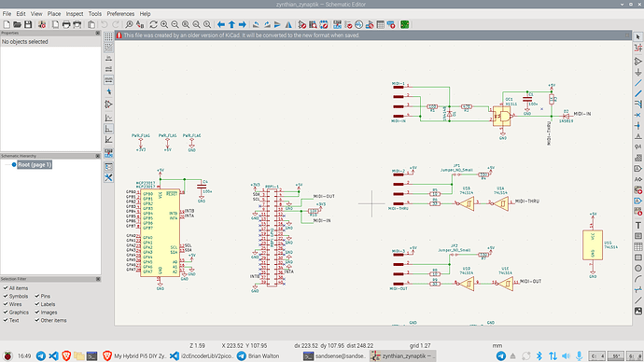
Task: Select the Draw Bus tool
Action: pyautogui.click(x=637, y=93)
